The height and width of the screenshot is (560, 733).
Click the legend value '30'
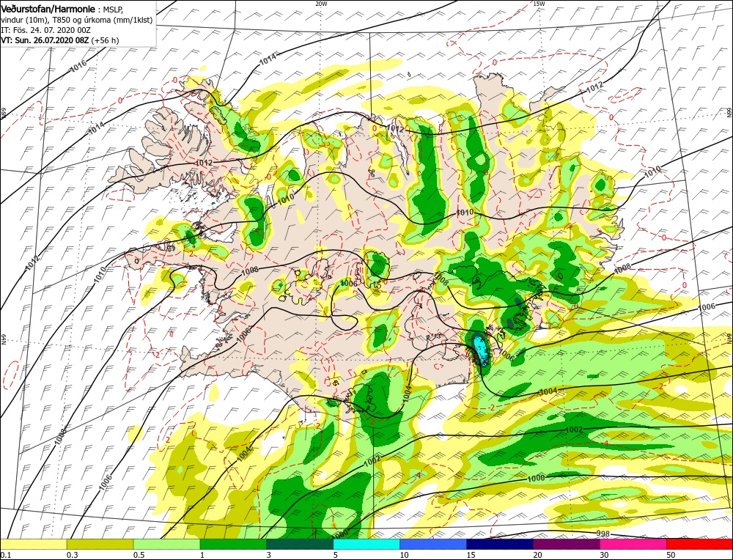(x=605, y=555)
